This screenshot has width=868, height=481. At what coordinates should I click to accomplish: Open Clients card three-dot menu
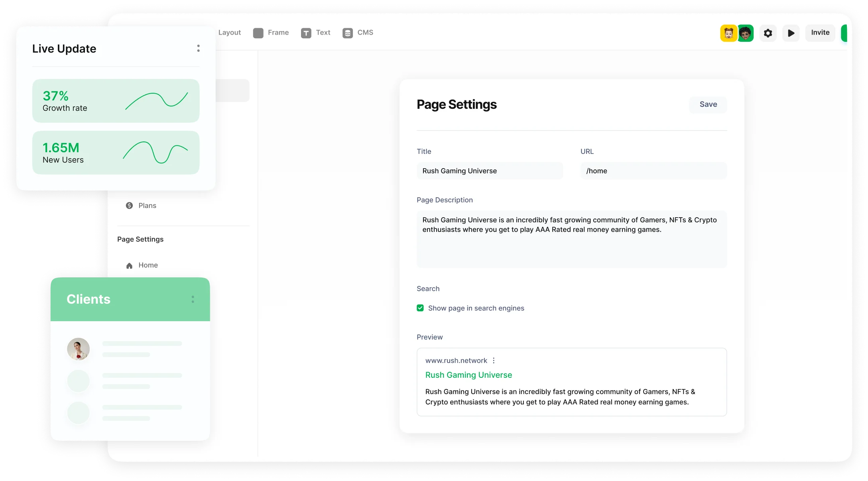coord(193,299)
